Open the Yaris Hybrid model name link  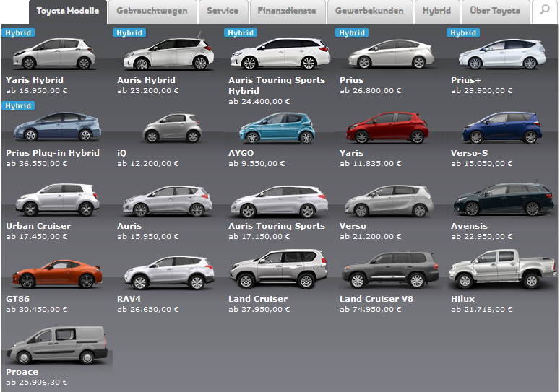(x=35, y=80)
